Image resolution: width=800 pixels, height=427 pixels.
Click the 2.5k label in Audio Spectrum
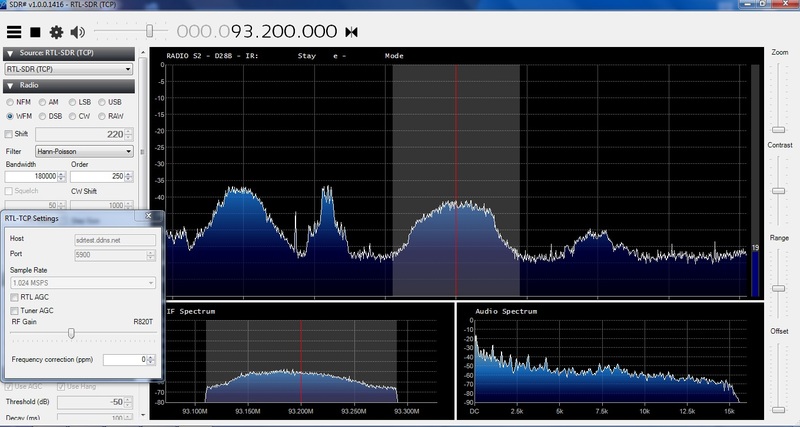point(517,411)
